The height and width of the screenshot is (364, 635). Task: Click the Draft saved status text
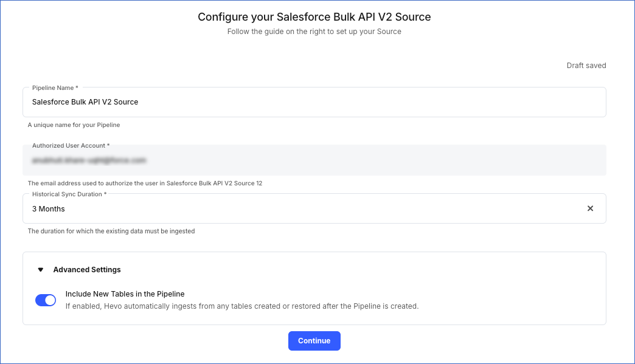coord(586,65)
